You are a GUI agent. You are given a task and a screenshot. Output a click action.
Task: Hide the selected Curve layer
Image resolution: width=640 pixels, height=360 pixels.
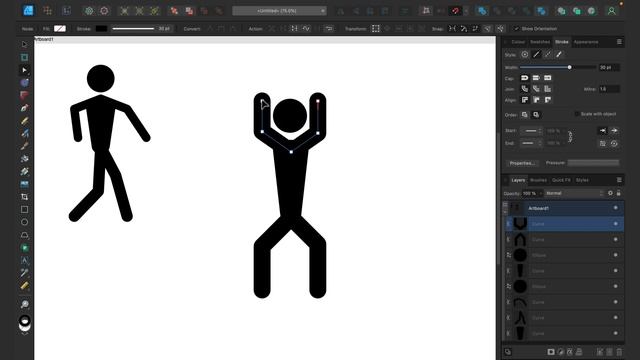(x=616, y=224)
